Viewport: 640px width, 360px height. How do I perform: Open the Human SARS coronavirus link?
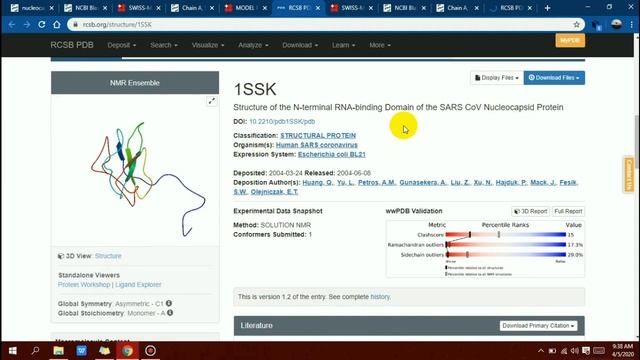pos(316,144)
